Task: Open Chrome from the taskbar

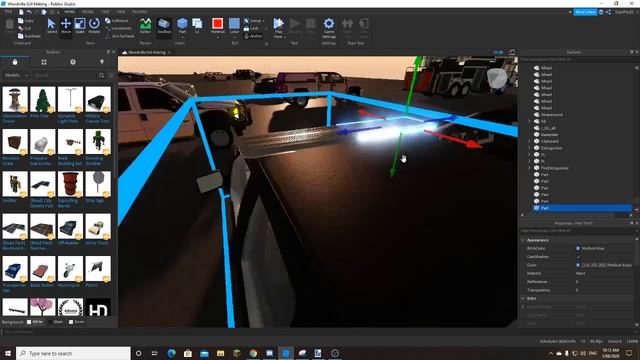Action: click(253, 353)
